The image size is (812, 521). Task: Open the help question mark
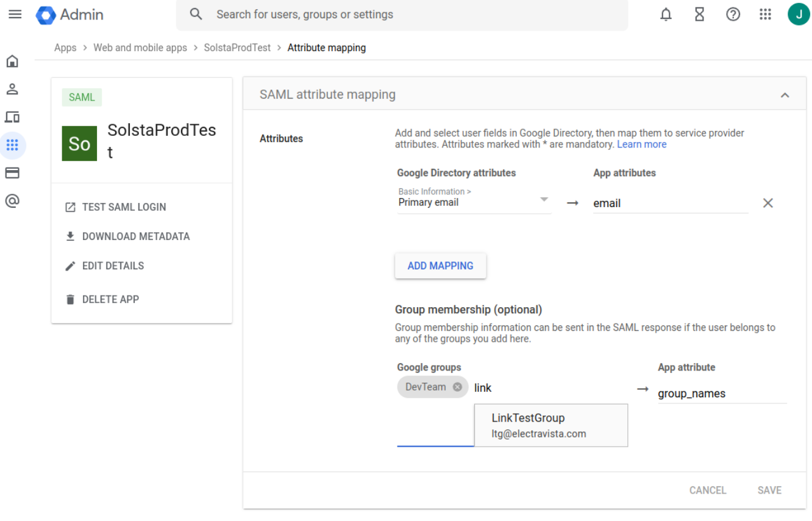click(x=733, y=14)
